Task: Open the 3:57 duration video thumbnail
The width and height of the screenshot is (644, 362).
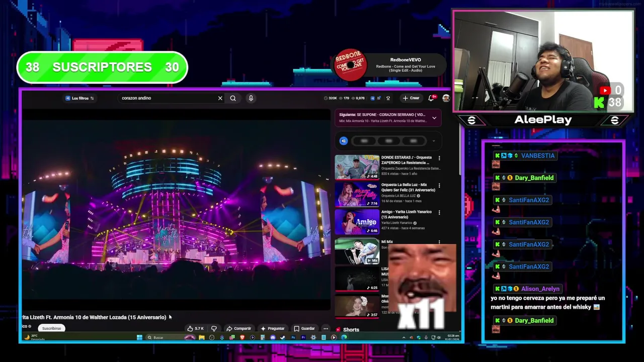Action: (357, 306)
